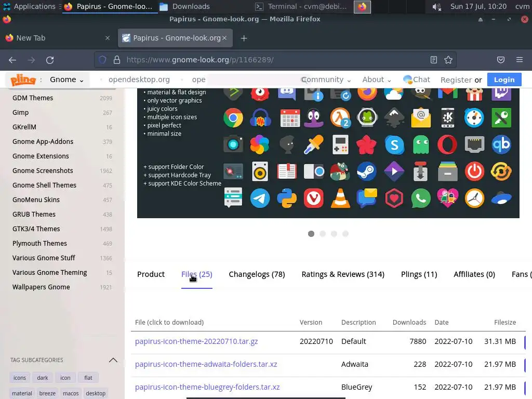Click the volume muted icon in panel
The image size is (532, 399).
tap(436, 7)
